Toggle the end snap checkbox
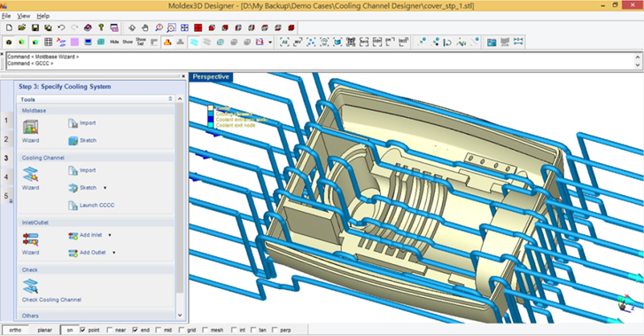 (136, 330)
